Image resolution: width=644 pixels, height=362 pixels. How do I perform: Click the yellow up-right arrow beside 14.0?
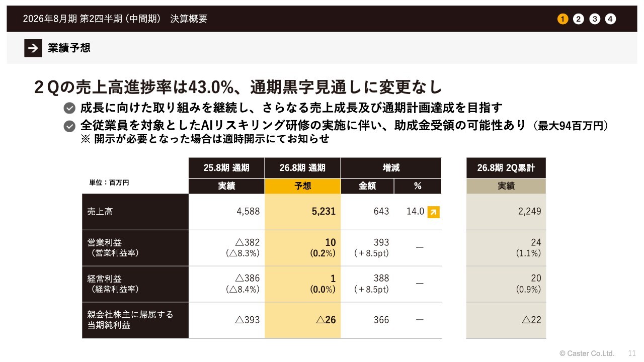pos(433,212)
